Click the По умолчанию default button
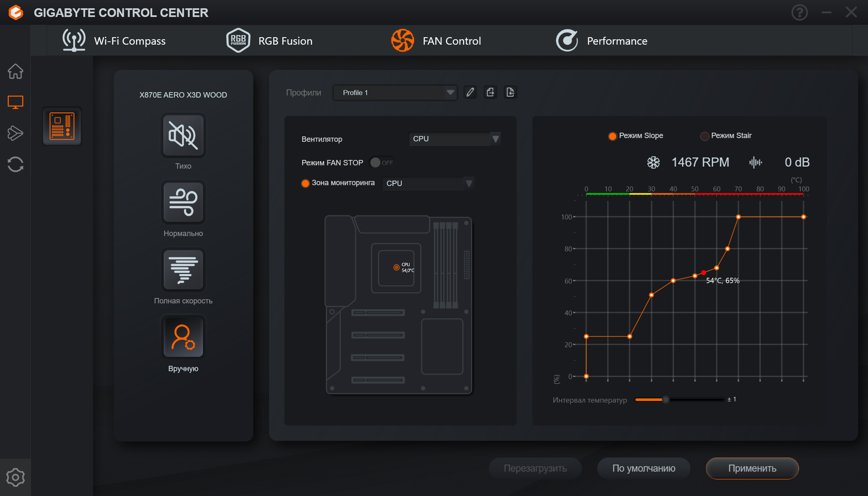Viewport: 868px width, 496px height. click(644, 468)
